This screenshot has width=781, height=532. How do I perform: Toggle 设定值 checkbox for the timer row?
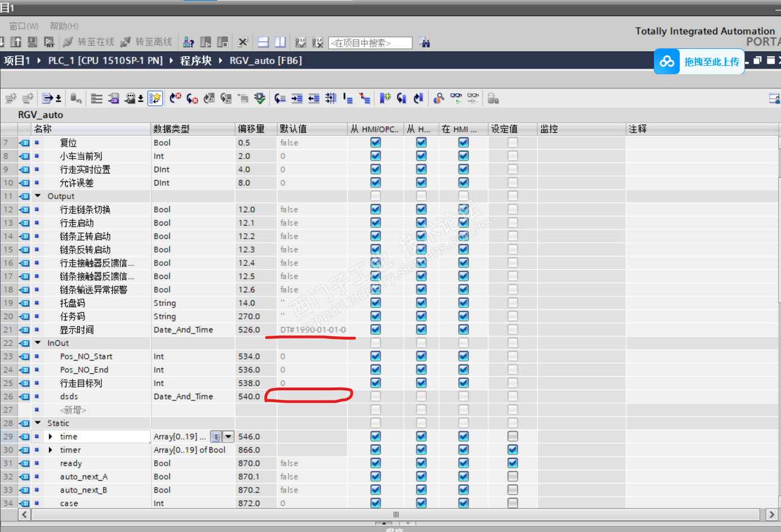(x=513, y=449)
